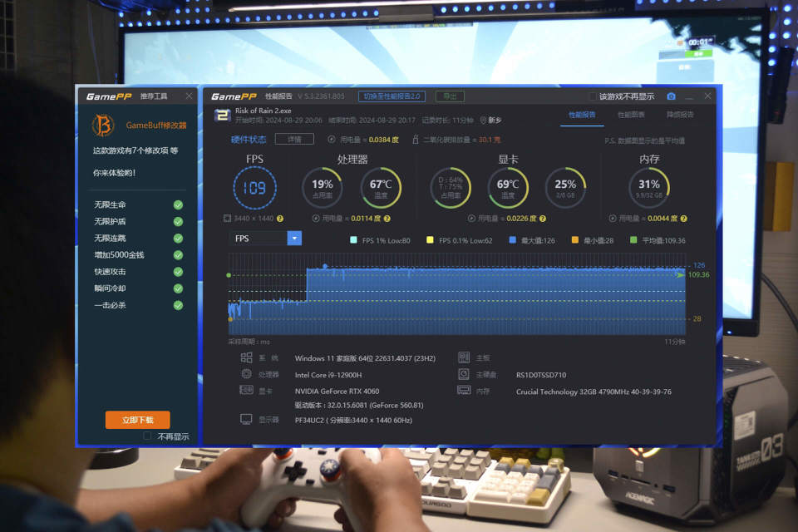Click the RS1D0TSSD710 disk name
The image size is (798, 532).
[541, 375]
